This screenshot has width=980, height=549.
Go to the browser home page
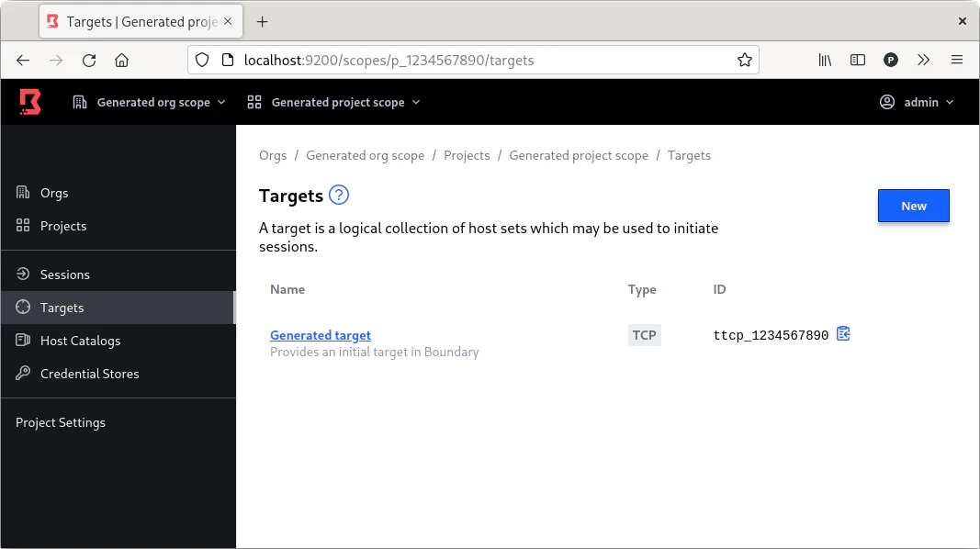pos(121,61)
